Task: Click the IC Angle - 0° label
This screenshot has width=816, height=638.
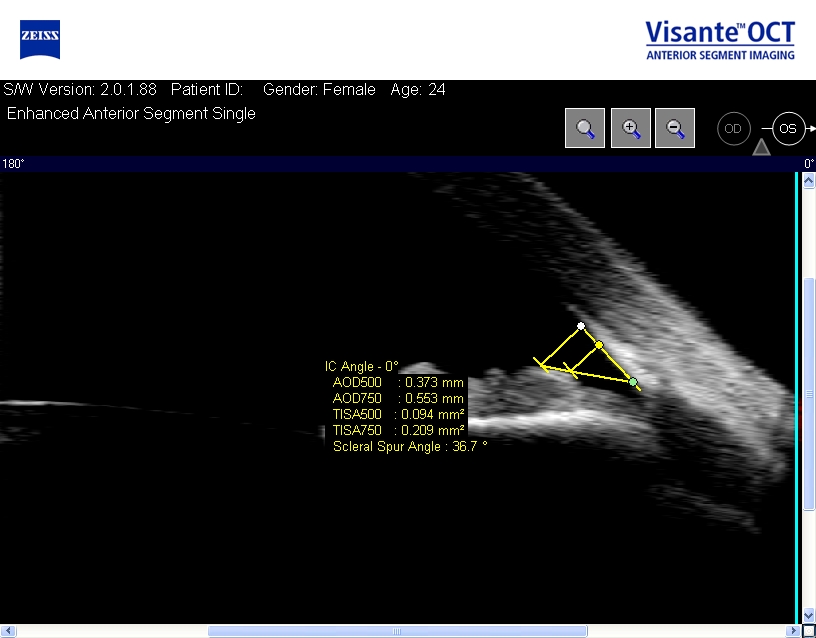Action: (x=362, y=366)
